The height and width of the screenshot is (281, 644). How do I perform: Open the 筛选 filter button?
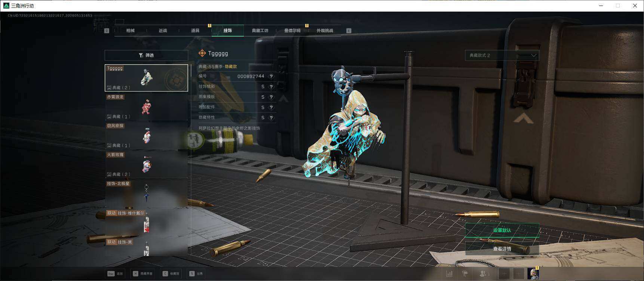pos(146,55)
